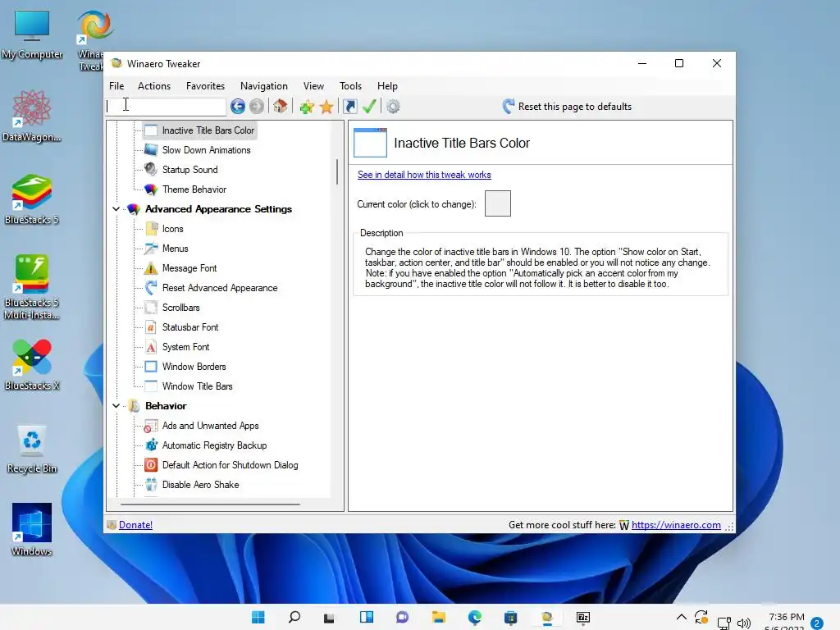This screenshot has width=840, height=630.
Task: Open the Favorites menu
Action: [205, 85]
